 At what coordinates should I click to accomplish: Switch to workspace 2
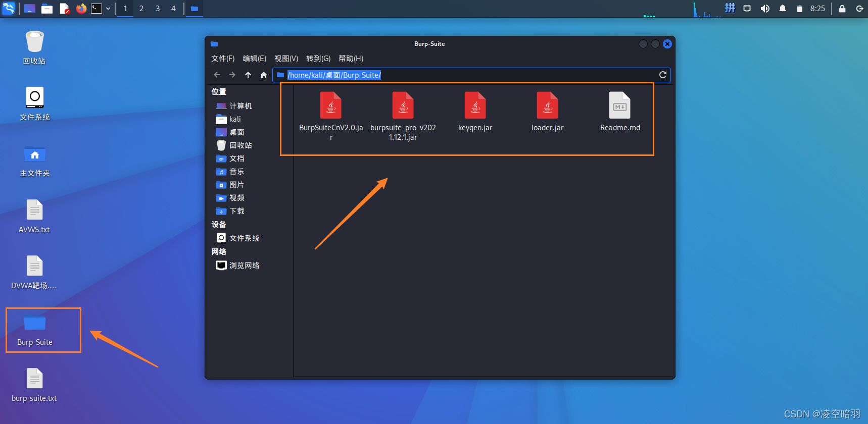coord(141,9)
